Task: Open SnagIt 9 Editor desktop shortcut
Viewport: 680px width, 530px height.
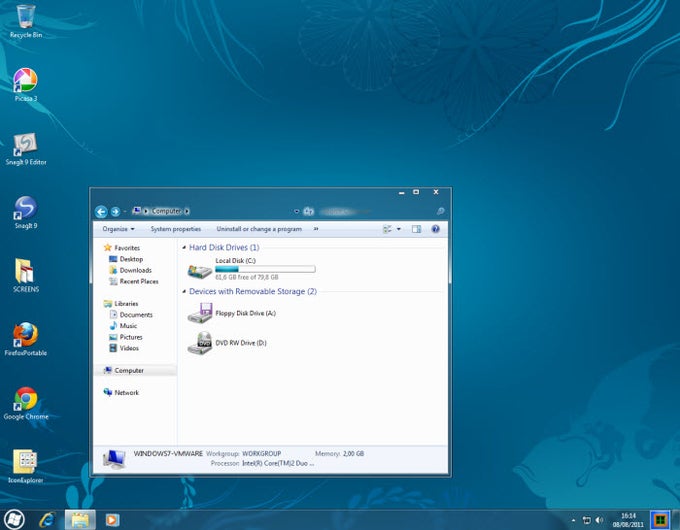Action: click(x=26, y=149)
